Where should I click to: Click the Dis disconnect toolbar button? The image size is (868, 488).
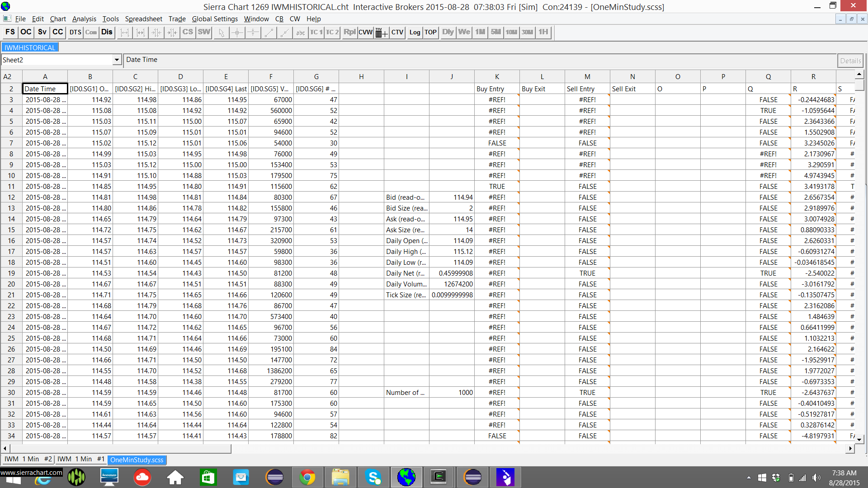[x=107, y=32]
